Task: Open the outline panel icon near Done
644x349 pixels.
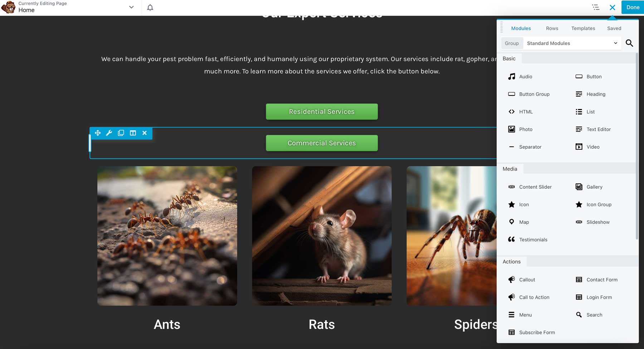Action: [596, 7]
